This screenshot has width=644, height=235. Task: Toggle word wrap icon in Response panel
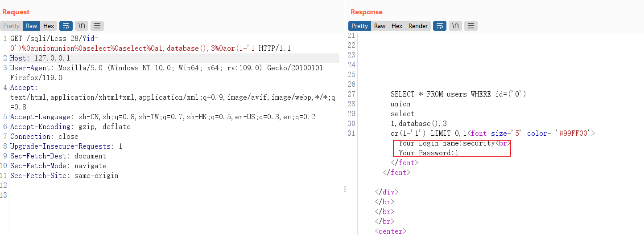(439, 26)
